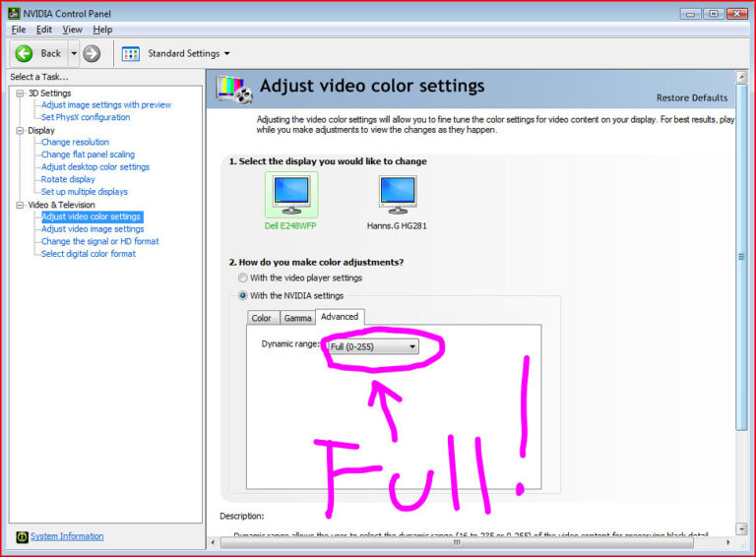Image resolution: width=756 pixels, height=557 pixels.
Task: Open Change the signal or HD format
Action: coord(99,241)
